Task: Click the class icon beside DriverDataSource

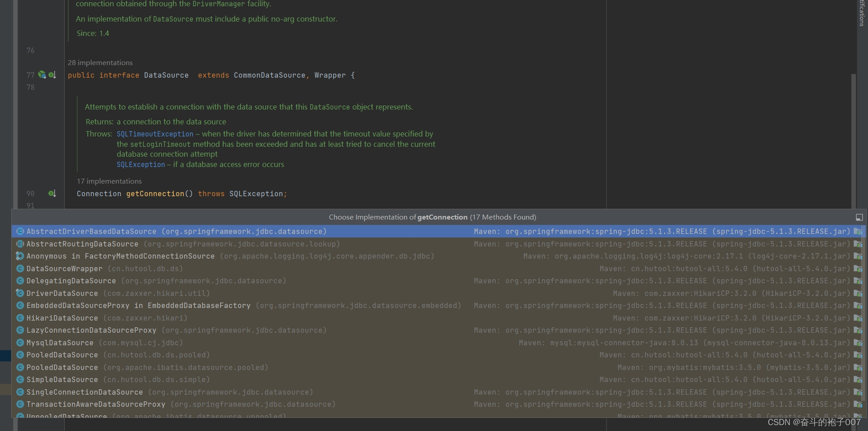Action: 20,293
